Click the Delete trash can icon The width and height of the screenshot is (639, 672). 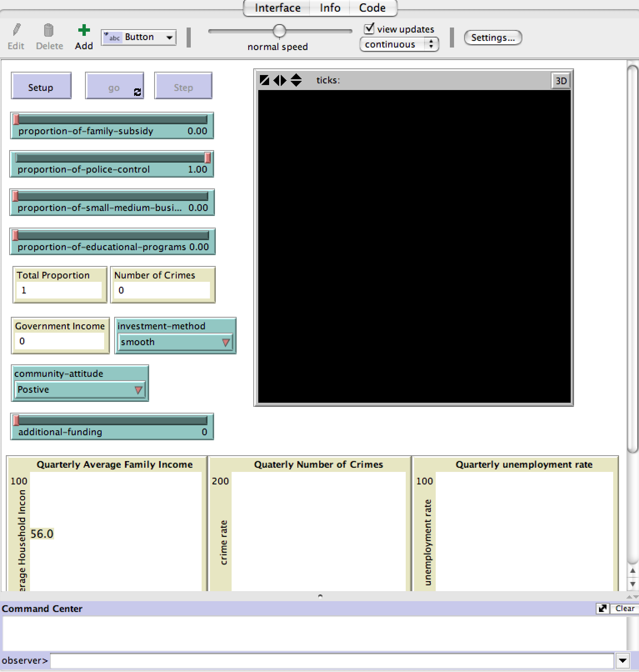(x=49, y=30)
